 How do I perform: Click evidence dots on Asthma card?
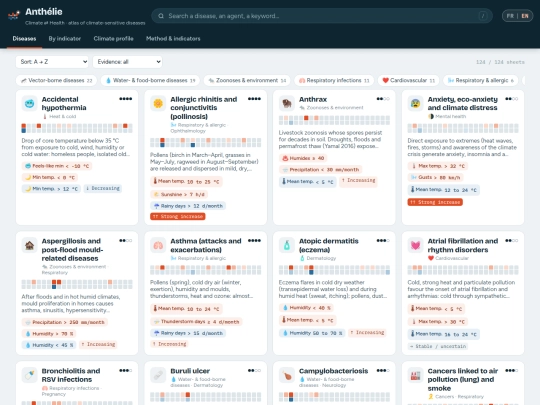254,241
